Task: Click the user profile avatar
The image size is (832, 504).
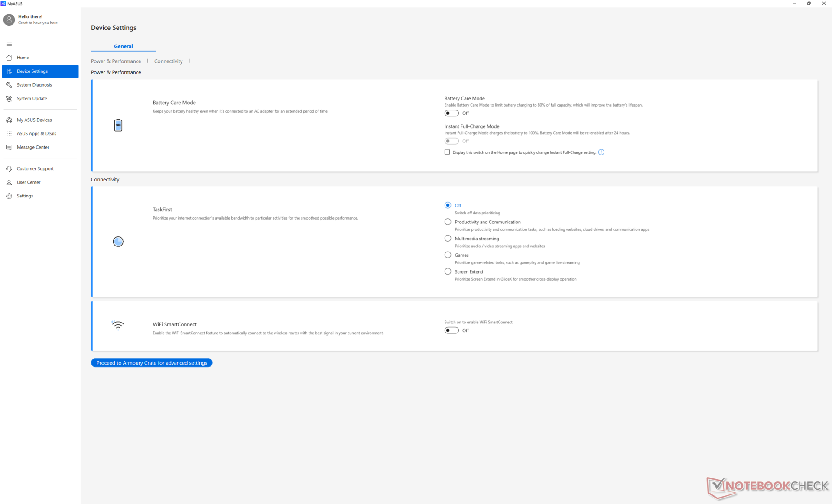Action: [x=9, y=19]
